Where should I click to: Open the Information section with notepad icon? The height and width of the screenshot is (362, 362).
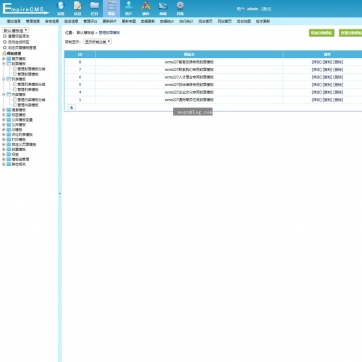pyautogui.click(x=78, y=8)
